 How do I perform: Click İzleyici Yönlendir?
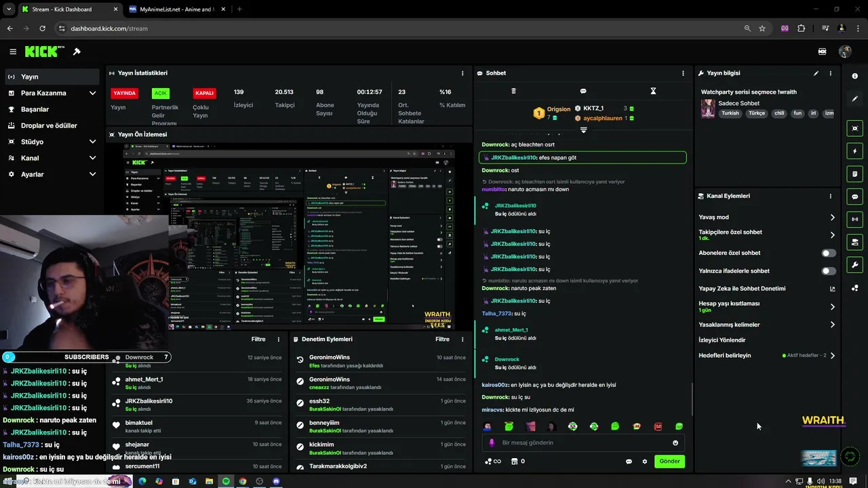point(722,340)
